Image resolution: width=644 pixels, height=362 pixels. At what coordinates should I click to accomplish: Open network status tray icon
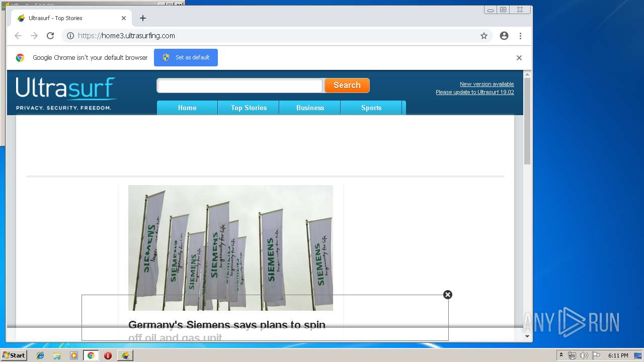(x=572, y=355)
